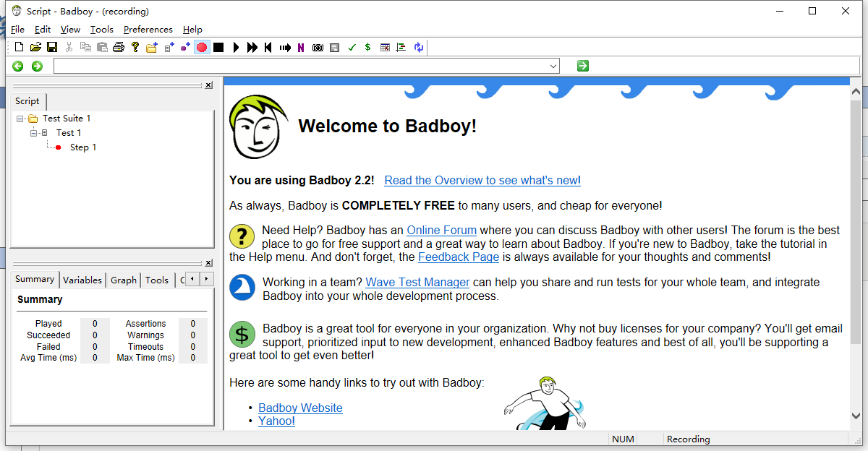Click the green Back navigation arrow
The image size is (868, 451).
tap(18, 66)
